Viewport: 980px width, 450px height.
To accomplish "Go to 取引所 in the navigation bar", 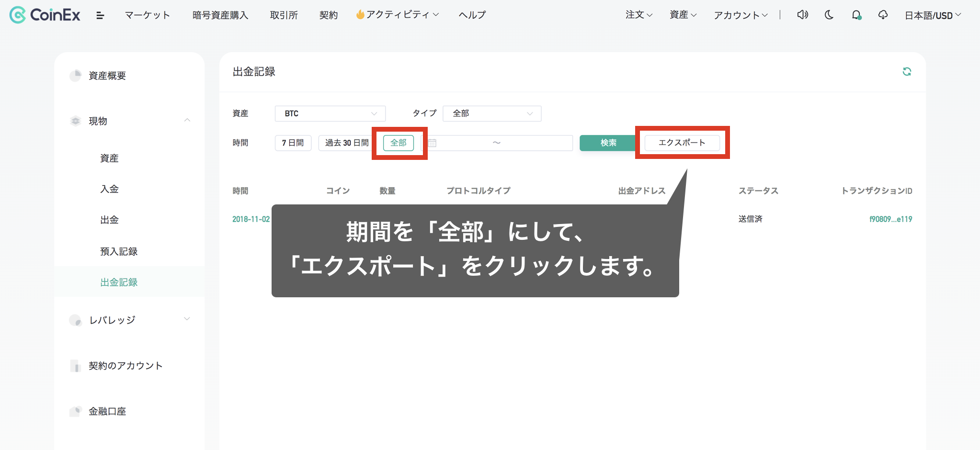I will tap(284, 15).
